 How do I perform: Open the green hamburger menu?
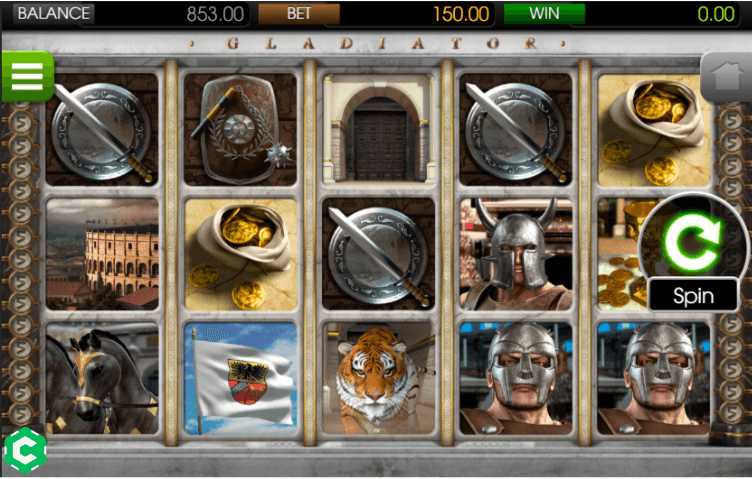click(x=27, y=76)
